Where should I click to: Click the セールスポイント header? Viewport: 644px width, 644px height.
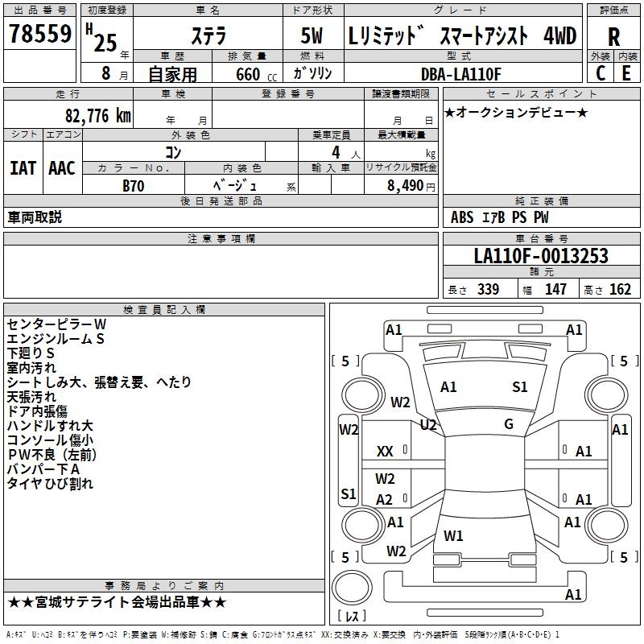click(x=541, y=93)
